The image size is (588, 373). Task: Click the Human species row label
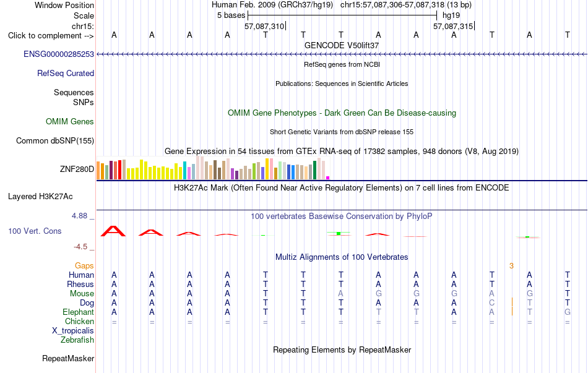pos(81,275)
